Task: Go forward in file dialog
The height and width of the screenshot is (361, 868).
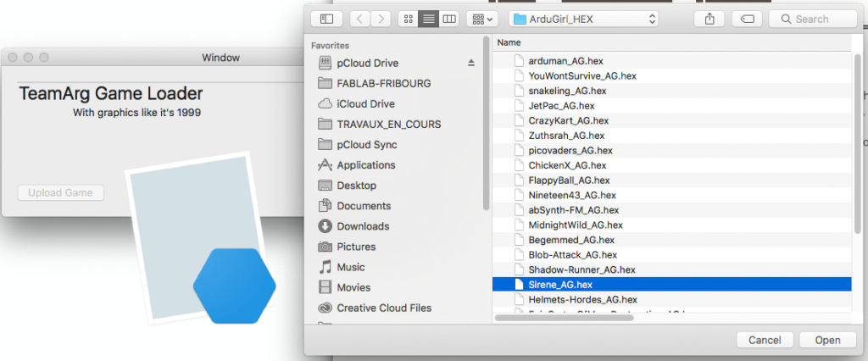Action: point(381,19)
